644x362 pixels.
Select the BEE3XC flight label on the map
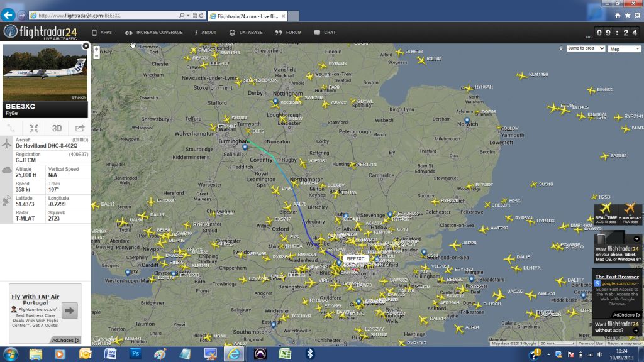356,258
